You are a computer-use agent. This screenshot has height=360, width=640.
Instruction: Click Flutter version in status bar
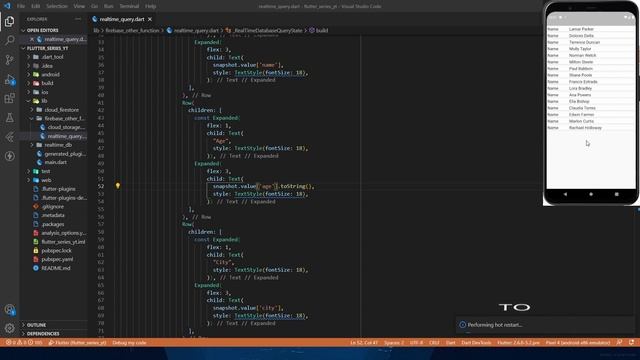coord(518,342)
